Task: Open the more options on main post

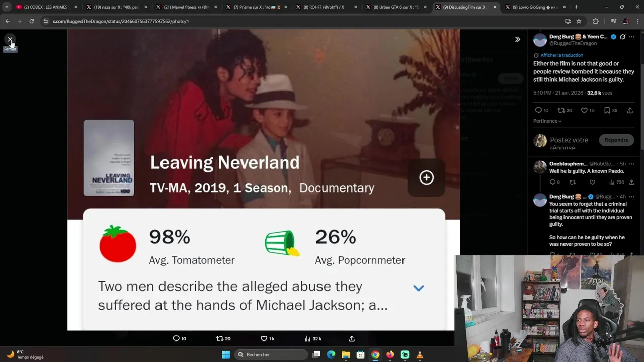Action: (632, 37)
